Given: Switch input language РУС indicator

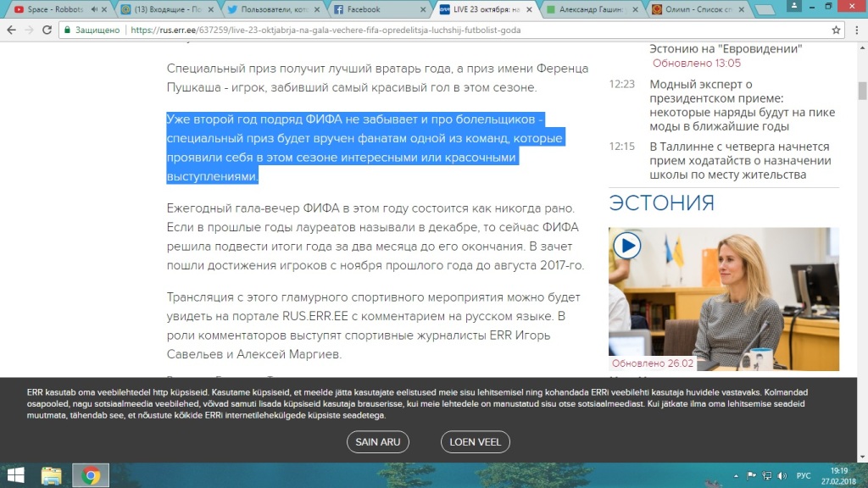Looking at the screenshot, I should (x=804, y=476).
